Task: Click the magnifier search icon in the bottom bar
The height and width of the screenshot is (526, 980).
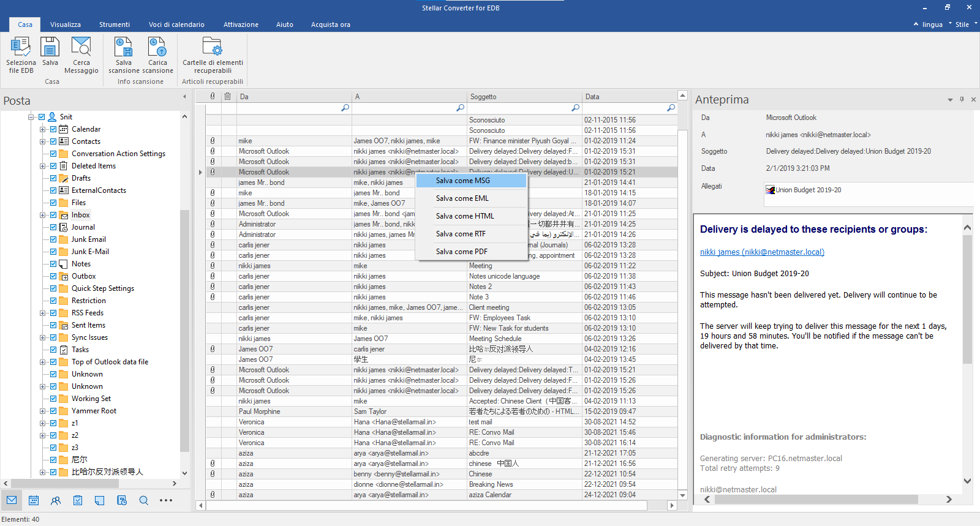Action: 144,500
